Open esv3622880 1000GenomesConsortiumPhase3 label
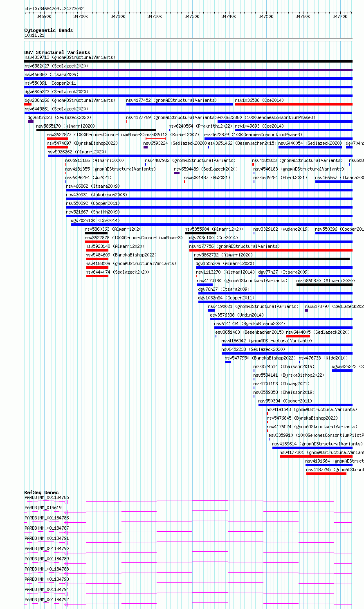The width and height of the screenshot is (364, 609). coord(266,117)
